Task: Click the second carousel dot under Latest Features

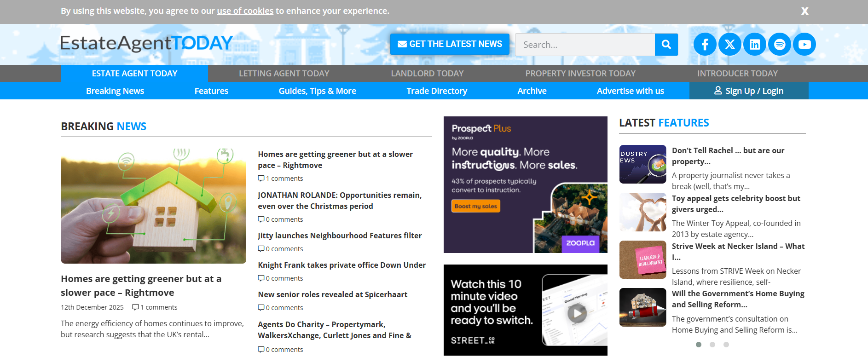Action: pos(712,345)
